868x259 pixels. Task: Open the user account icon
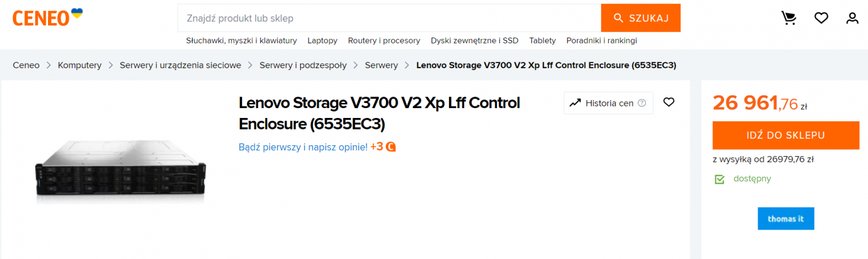(852, 18)
